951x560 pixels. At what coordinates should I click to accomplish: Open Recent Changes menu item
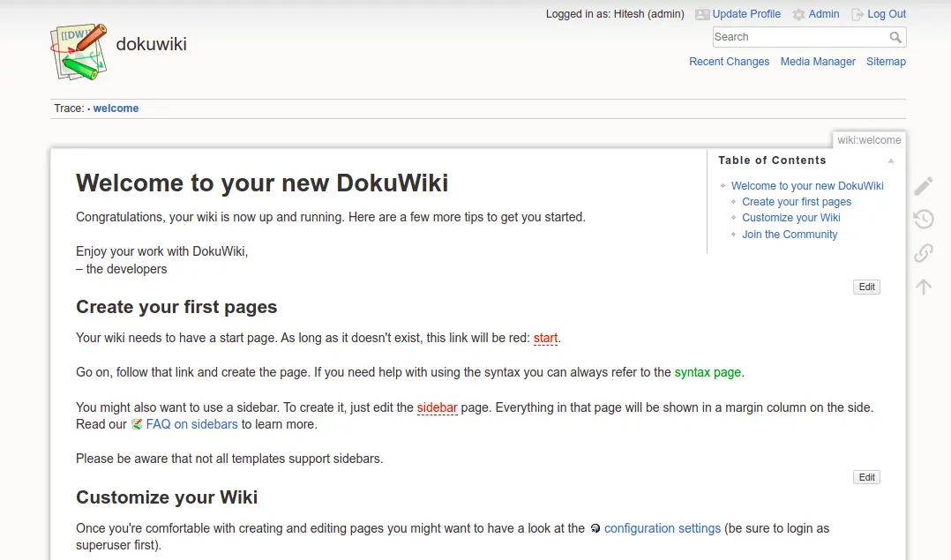(729, 61)
